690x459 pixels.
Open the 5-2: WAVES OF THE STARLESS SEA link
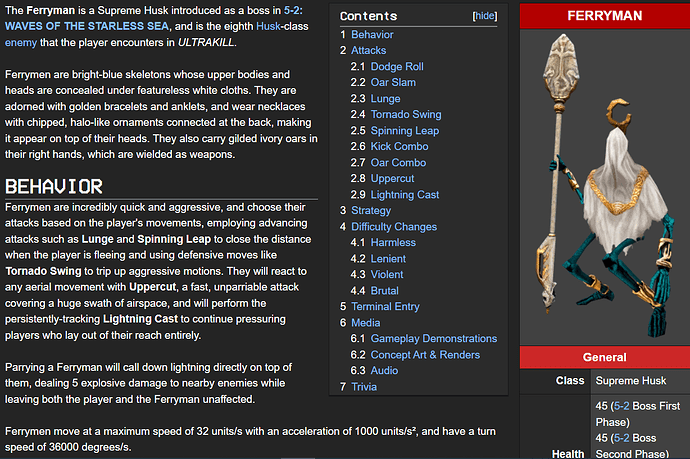(x=154, y=18)
